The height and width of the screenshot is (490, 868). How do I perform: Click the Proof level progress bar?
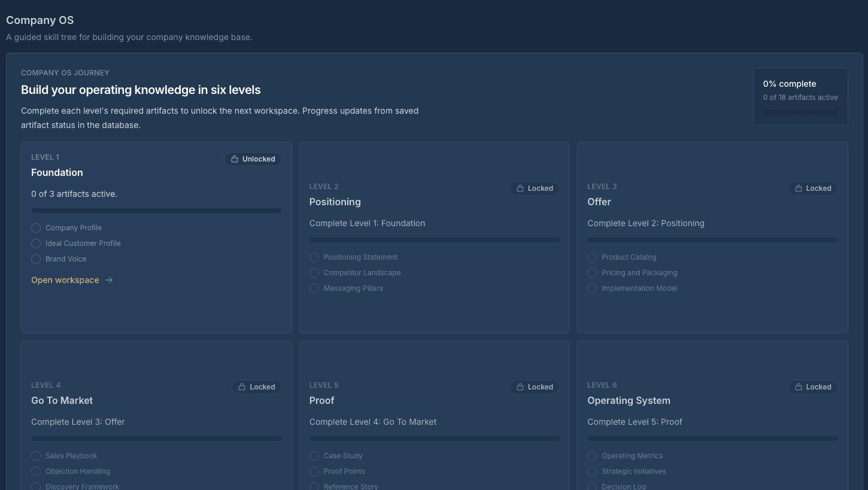click(x=435, y=439)
